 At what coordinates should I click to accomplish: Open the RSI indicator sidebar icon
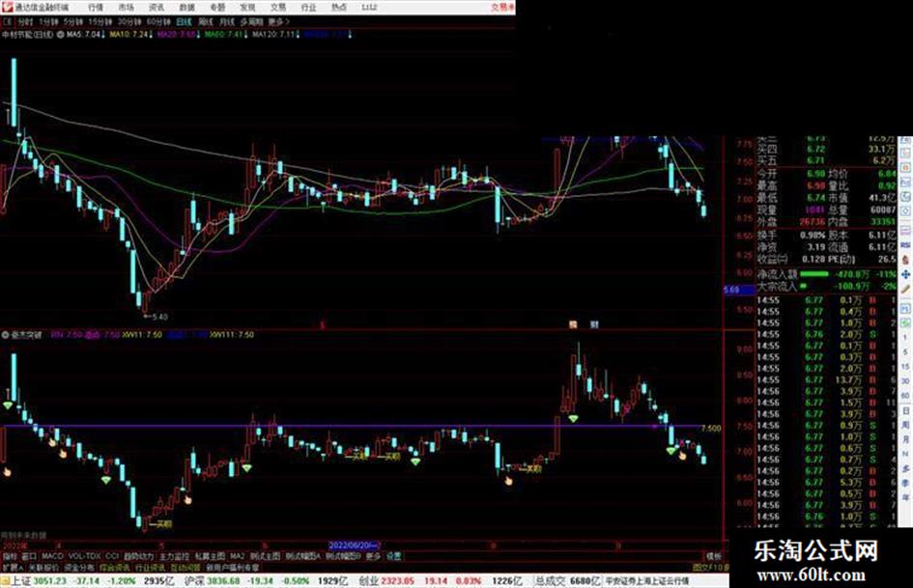905,245
